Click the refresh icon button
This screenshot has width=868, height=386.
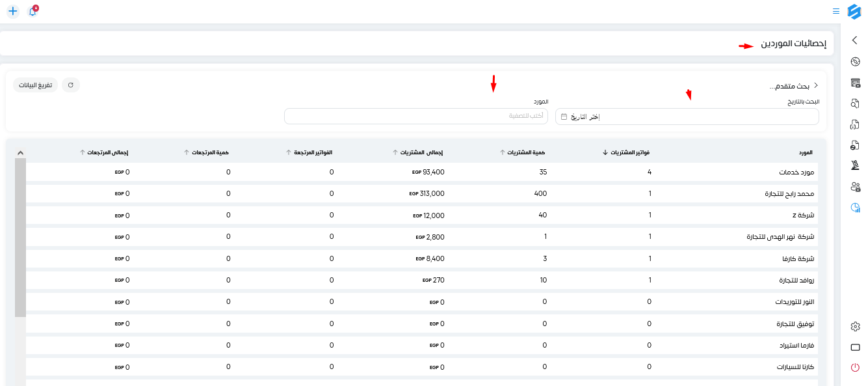click(70, 85)
